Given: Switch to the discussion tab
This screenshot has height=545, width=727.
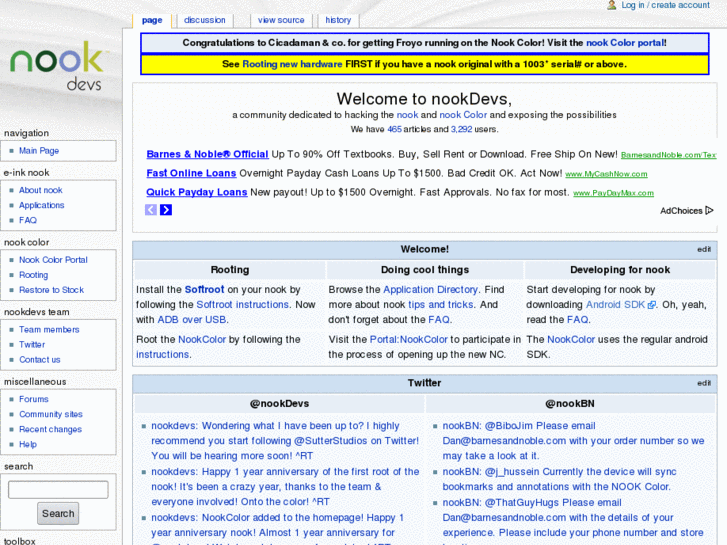Looking at the screenshot, I should point(204,20).
